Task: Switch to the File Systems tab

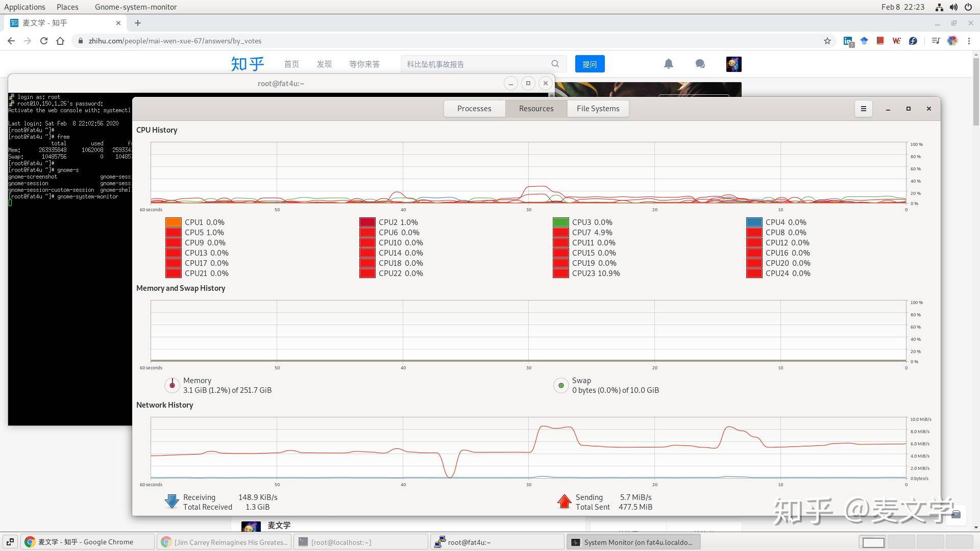Action: [x=598, y=109]
